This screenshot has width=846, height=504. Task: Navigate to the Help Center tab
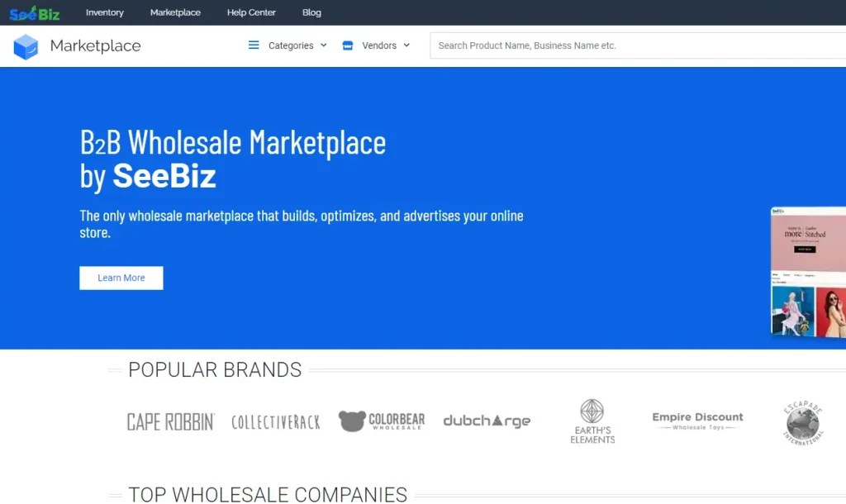click(251, 12)
